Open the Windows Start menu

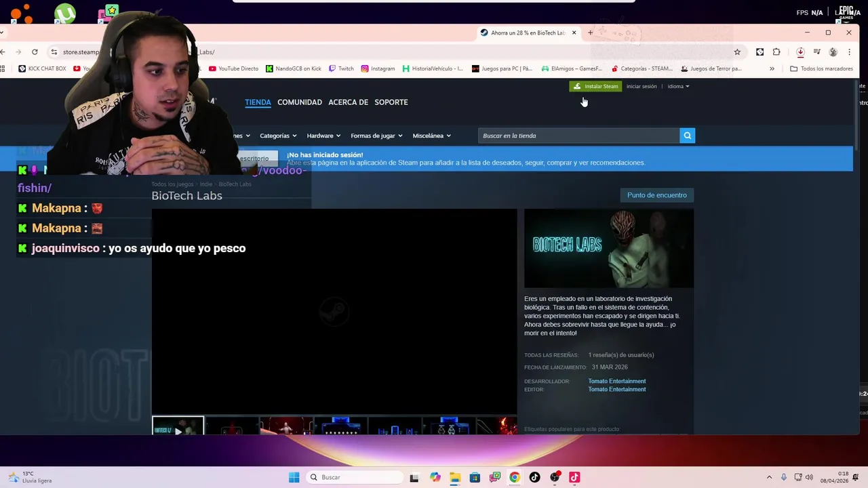(x=294, y=477)
